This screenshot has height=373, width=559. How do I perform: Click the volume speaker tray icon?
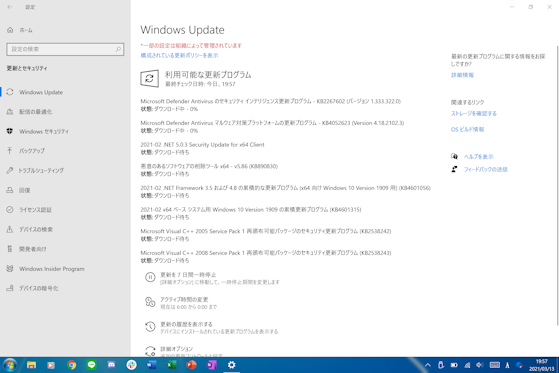(x=480, y=365)
